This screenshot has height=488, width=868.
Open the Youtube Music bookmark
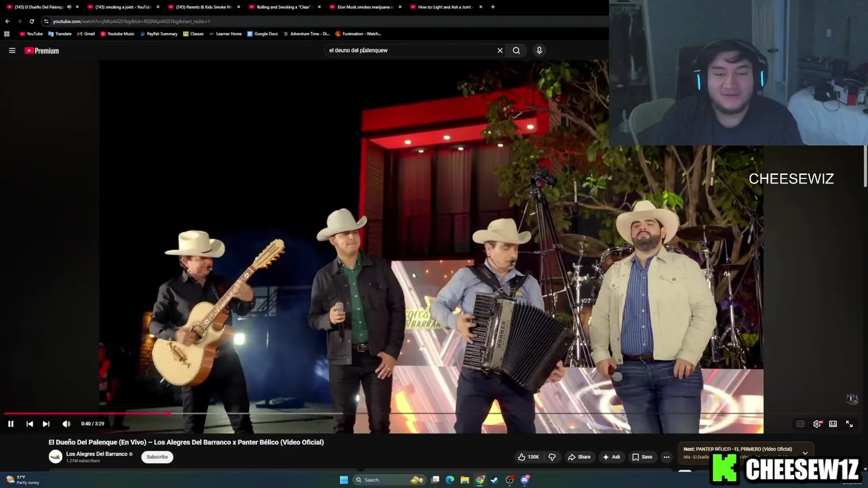pyautogui.click(x=117, y=34)
